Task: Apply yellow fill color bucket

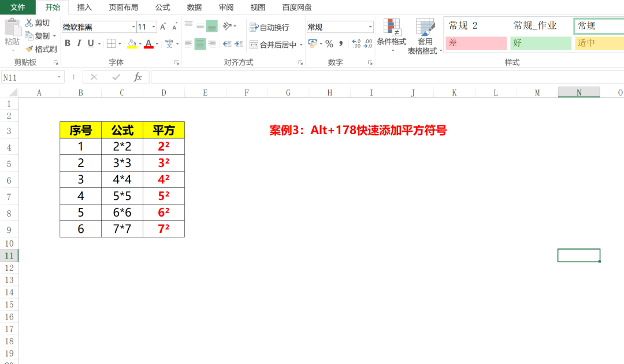Action: click(132, 43)
